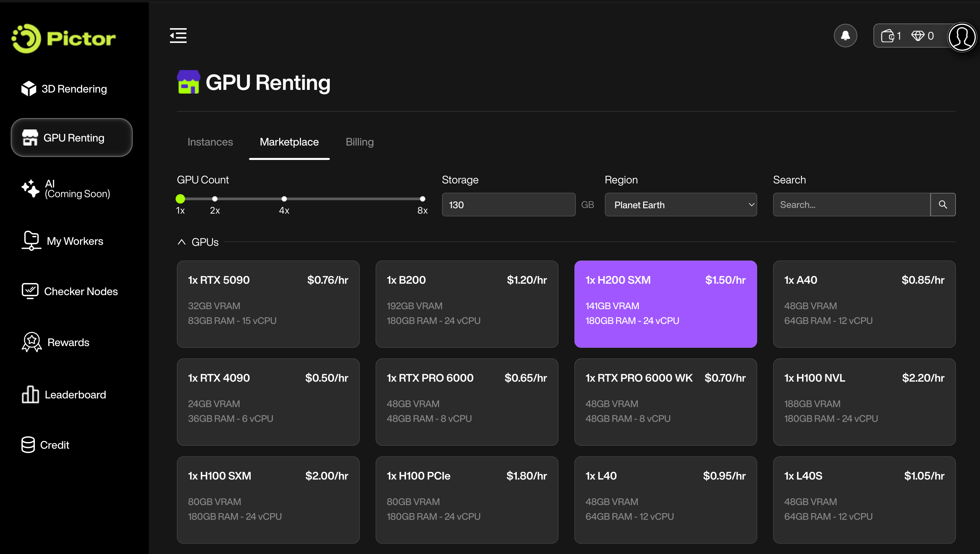Open the Leaderboard chart icon
The width and height of the screenshot is (980, 554).
pyautogui.click(x=30, y=394)
